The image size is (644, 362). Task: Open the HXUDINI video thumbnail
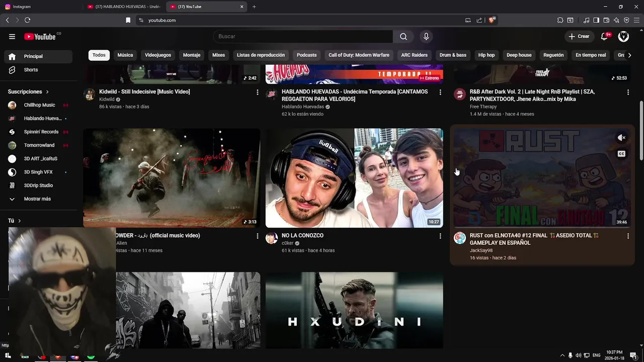pyautogui.click(x=354, y=310)
